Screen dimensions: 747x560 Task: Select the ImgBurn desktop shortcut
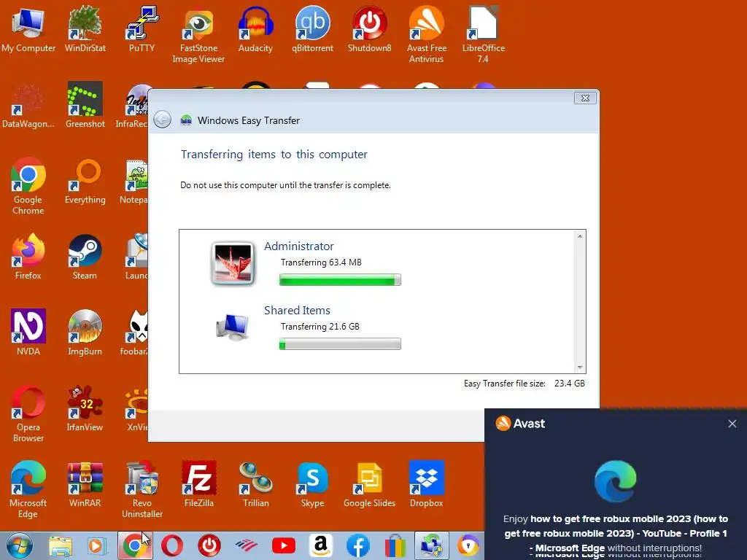coord(85,333)
